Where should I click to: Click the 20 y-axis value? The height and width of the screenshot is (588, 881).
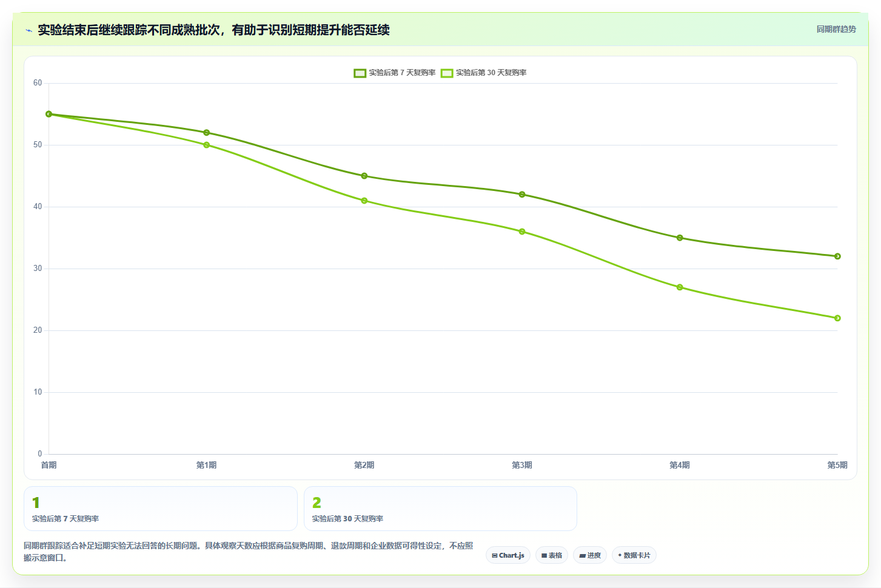click(x=38, y=330)
